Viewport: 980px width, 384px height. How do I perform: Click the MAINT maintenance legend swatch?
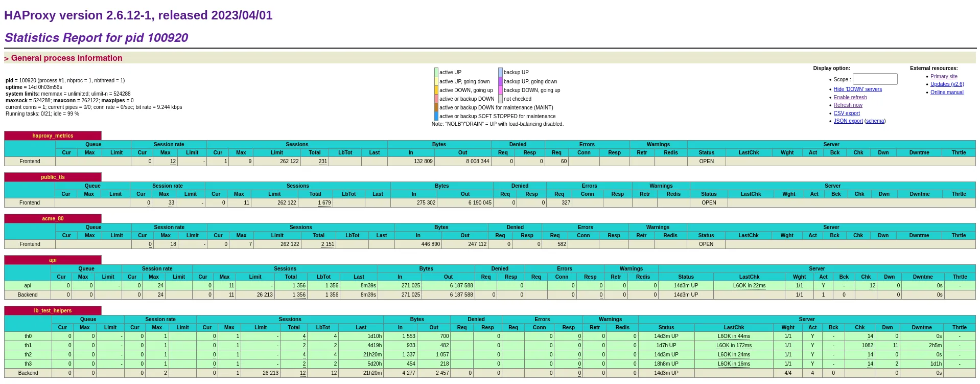click(436, 107)
